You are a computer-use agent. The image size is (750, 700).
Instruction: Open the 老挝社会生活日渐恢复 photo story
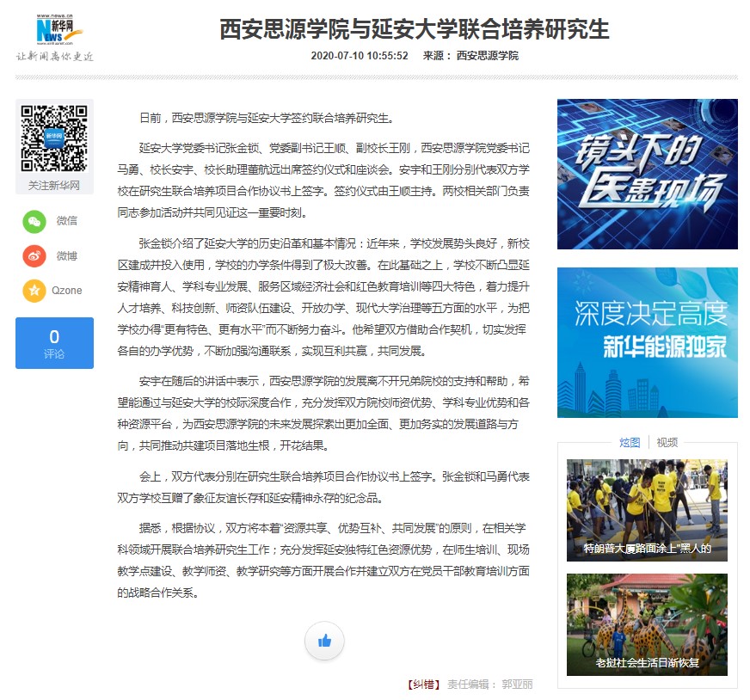(x=647, y=624)
